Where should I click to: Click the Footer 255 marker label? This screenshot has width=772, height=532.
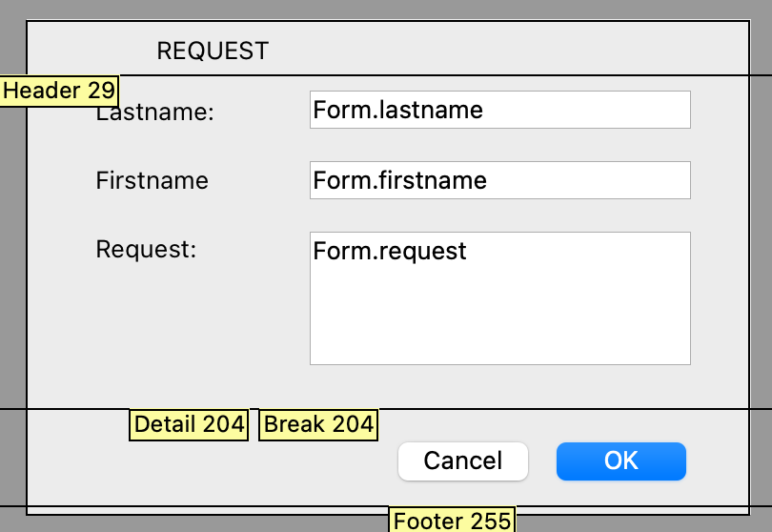tap(453, 521)
